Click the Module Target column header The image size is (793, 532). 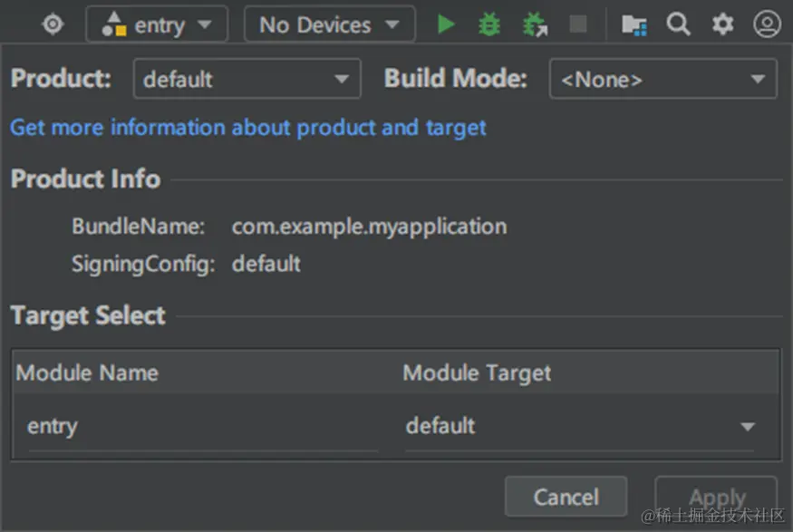(x=477, y=372)
